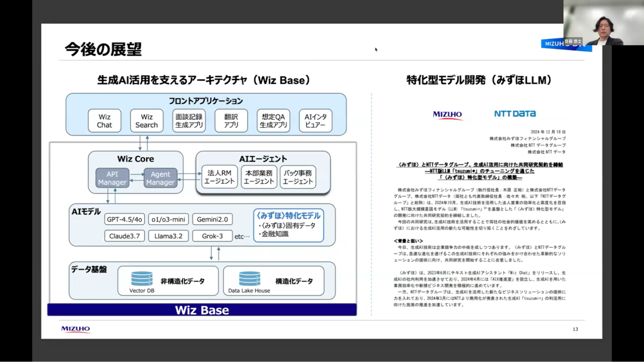Click the NTT DATA logo

tap(515, 114)
